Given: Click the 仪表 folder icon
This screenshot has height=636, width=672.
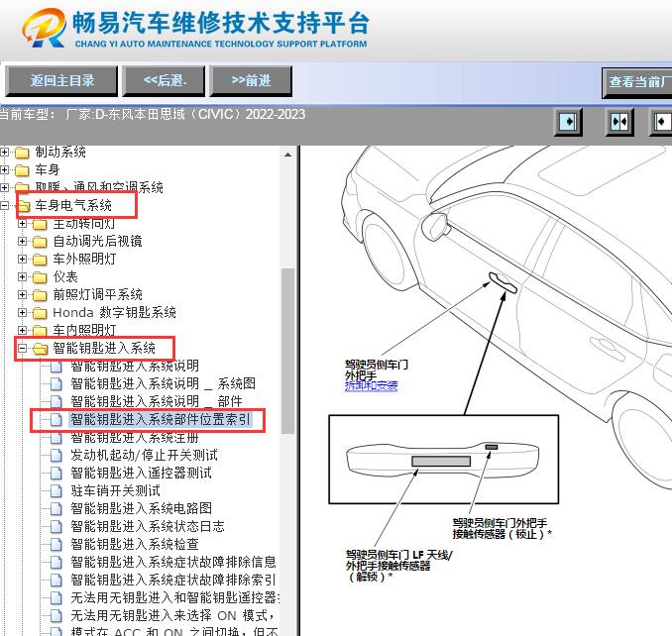Looking at the screenshot, I should coord(40,277).
